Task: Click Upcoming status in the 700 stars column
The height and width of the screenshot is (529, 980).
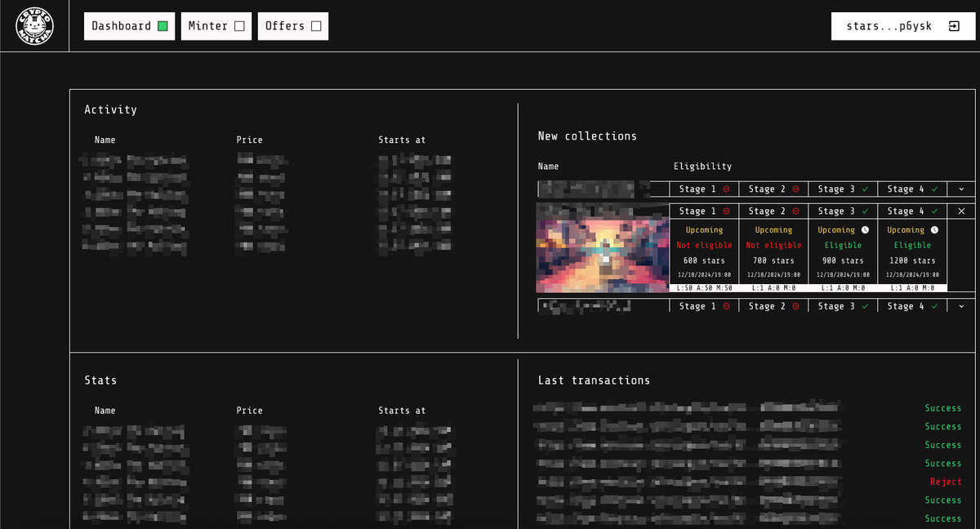Action: click(773, 230)
